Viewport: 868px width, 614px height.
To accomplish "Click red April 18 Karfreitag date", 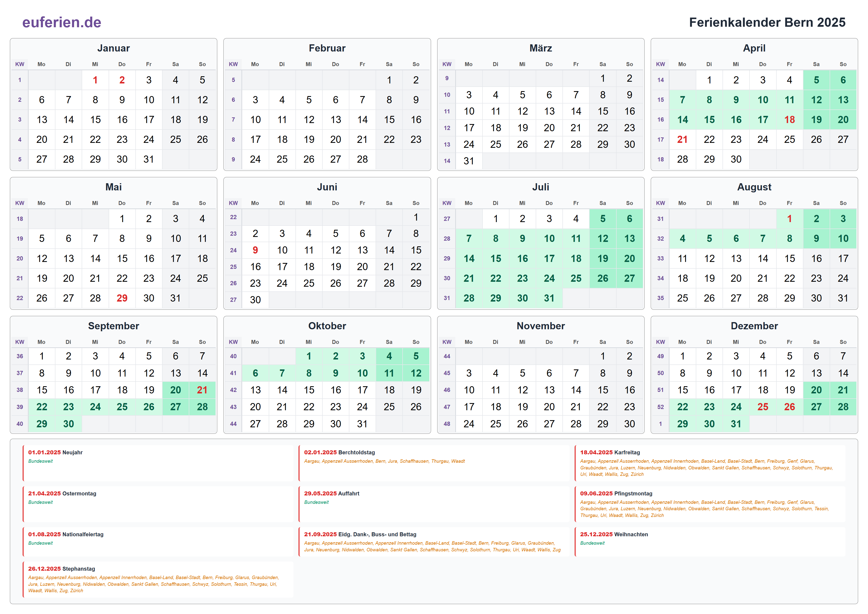I will pyautogui.click(x=789, y=120).
